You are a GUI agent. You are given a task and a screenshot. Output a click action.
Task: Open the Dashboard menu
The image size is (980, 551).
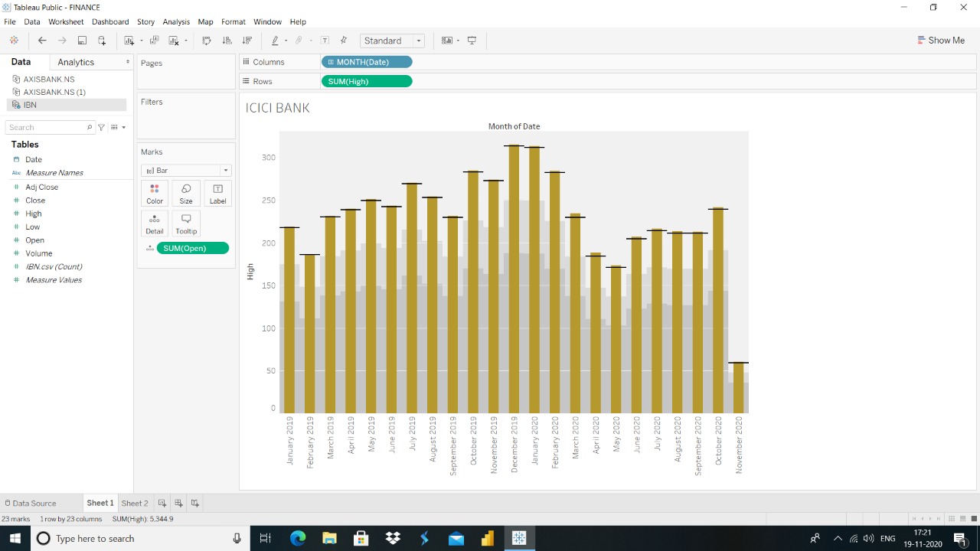110,21
